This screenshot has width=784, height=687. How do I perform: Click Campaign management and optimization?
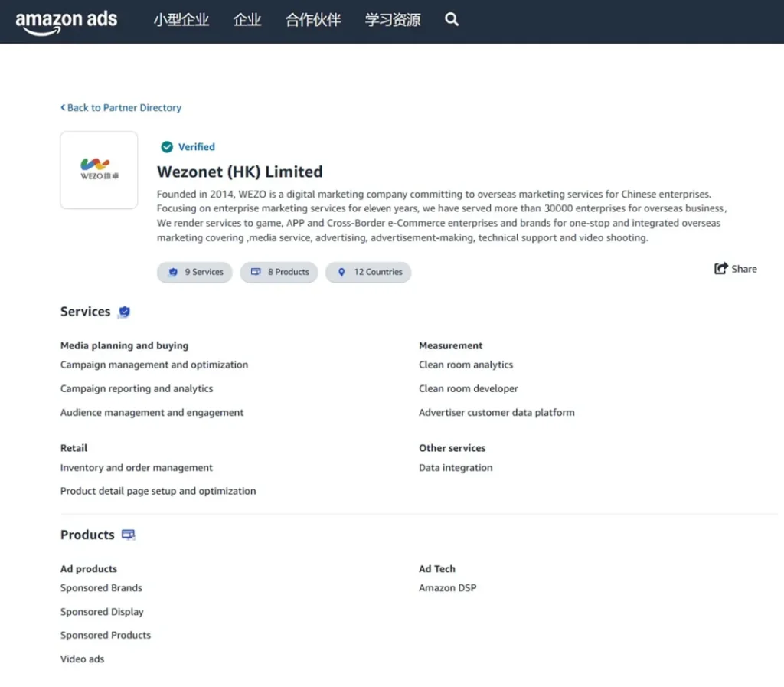[154, 365]
